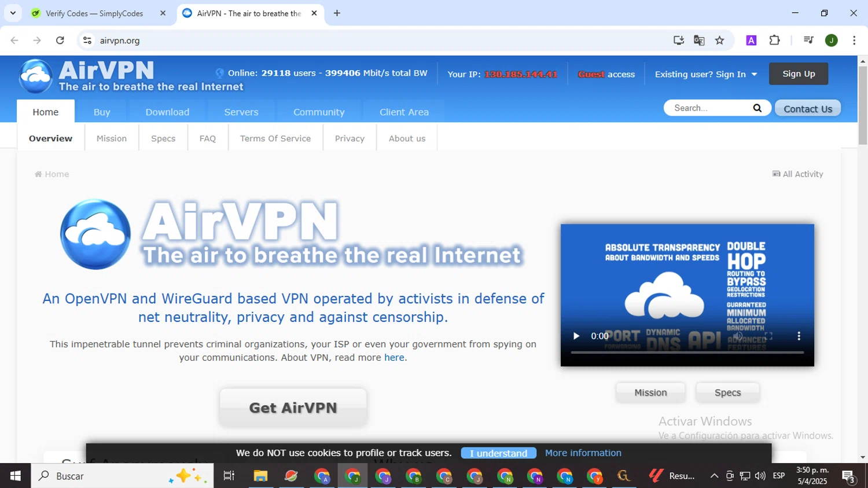Mute the video with volume icon
The image size is (868, 488).
(x=738, y=336)
